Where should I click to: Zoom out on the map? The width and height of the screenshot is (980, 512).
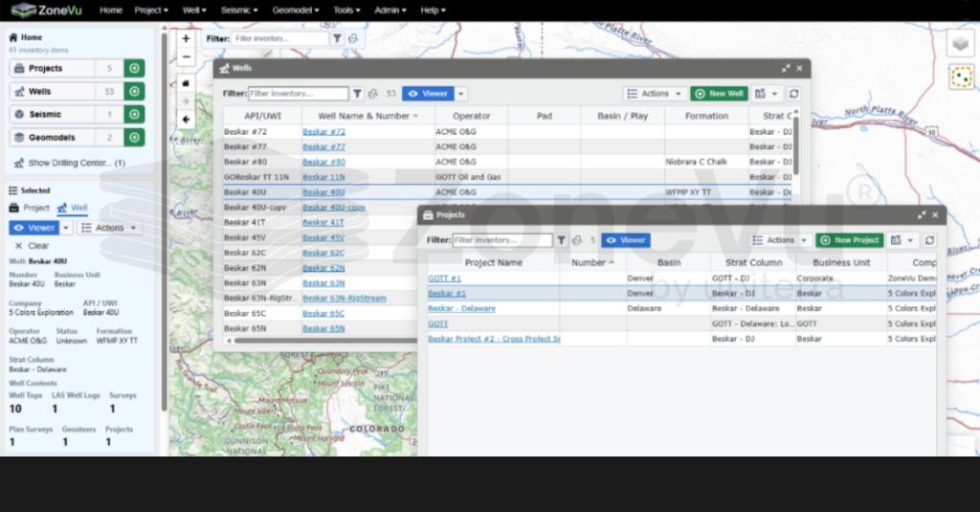pos(186,56)
